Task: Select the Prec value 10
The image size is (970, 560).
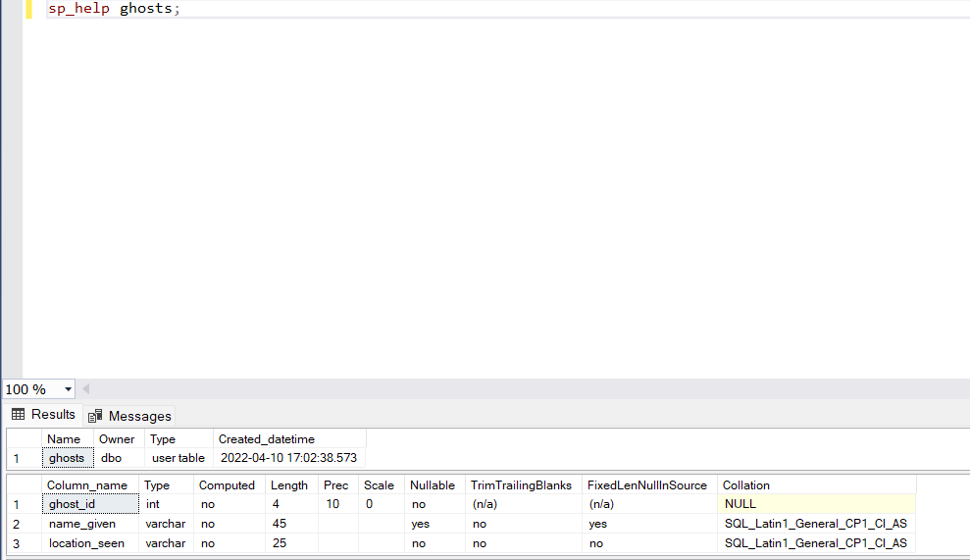Action: click(337, 504)
